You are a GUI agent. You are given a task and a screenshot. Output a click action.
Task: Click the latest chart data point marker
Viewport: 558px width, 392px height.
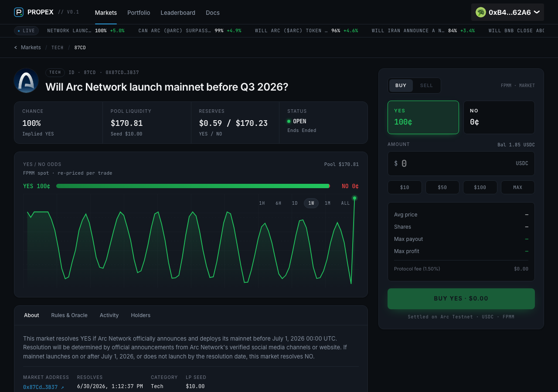click(354, 198)
